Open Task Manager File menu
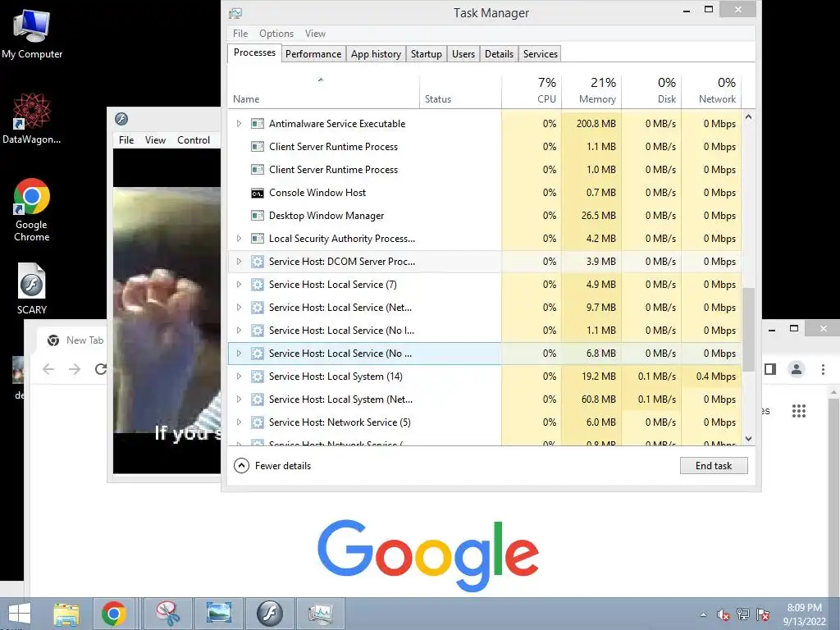This screenshot has height=630, width=840. [240, 34]
